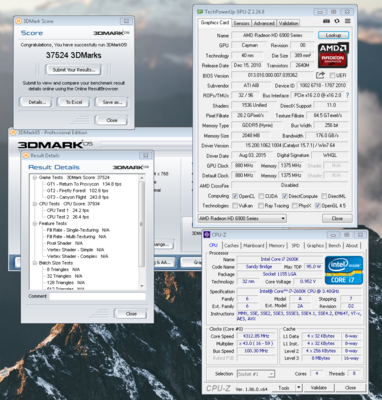Click the Result Details title bar icon
The width and height of the screenshot is (382, 400).
[x=26, y=155]
